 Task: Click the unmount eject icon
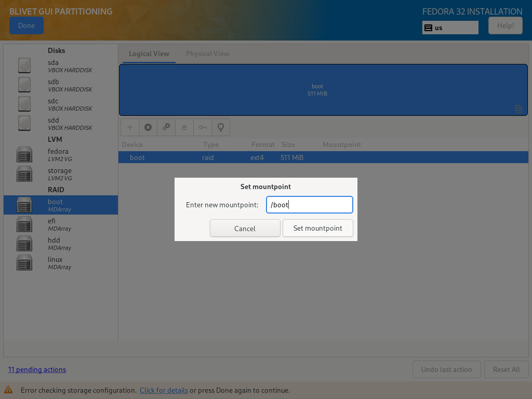tap(184, 127)
